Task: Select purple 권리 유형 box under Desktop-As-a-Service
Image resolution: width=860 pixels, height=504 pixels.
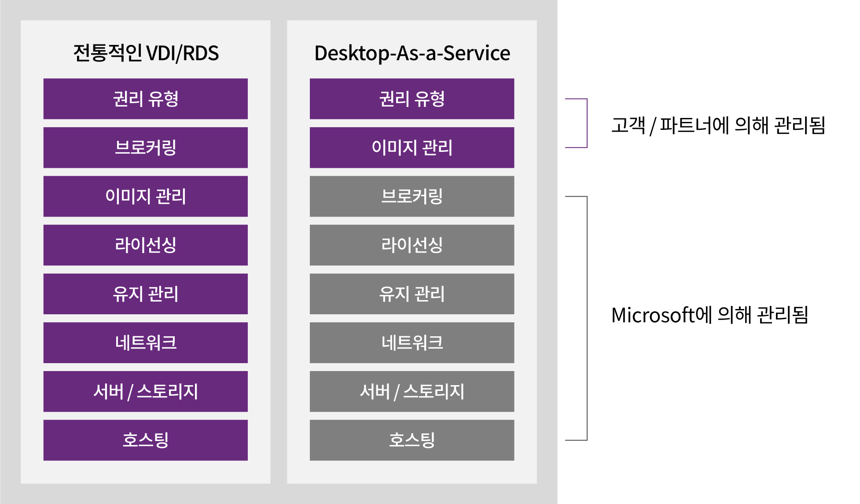Action: (412, 99)
